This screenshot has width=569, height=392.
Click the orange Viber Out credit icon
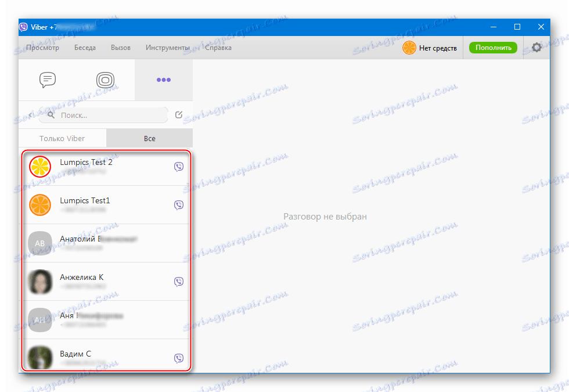409,48
